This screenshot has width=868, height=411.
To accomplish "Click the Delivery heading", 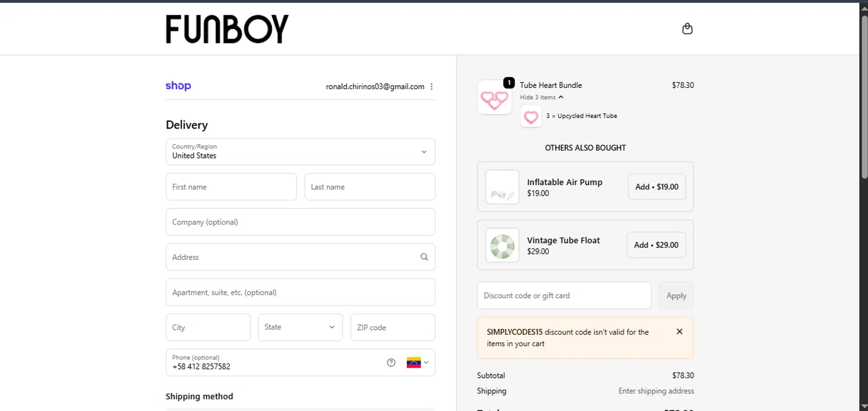I will [187, 125].
